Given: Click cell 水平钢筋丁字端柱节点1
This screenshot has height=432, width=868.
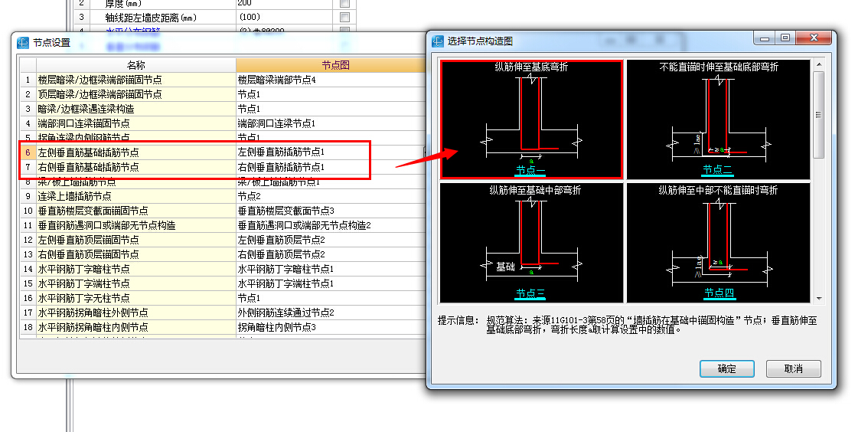Looking at the screenshot, I should [x=331, y=283].
